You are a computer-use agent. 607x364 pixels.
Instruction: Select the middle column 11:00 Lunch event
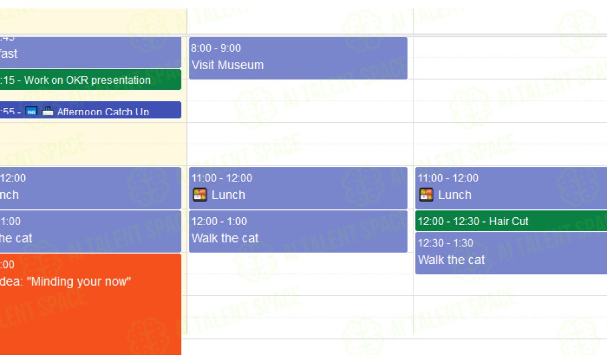tap(298, 188)
